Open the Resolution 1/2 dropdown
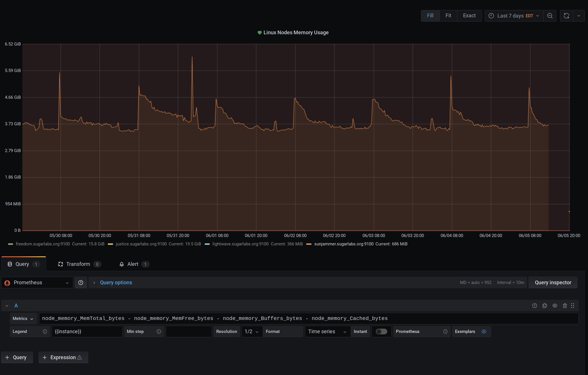Screen dimensions: 588x375 coord(251,332)
